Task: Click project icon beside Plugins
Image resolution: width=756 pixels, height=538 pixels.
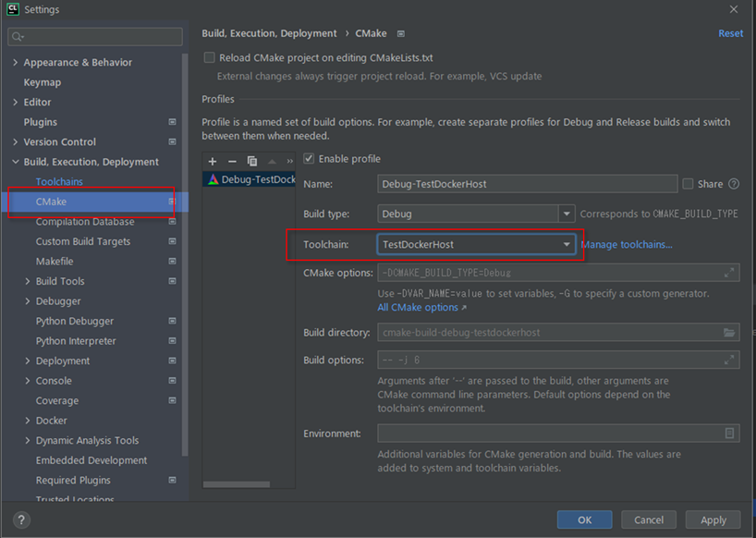Action: 172,122
